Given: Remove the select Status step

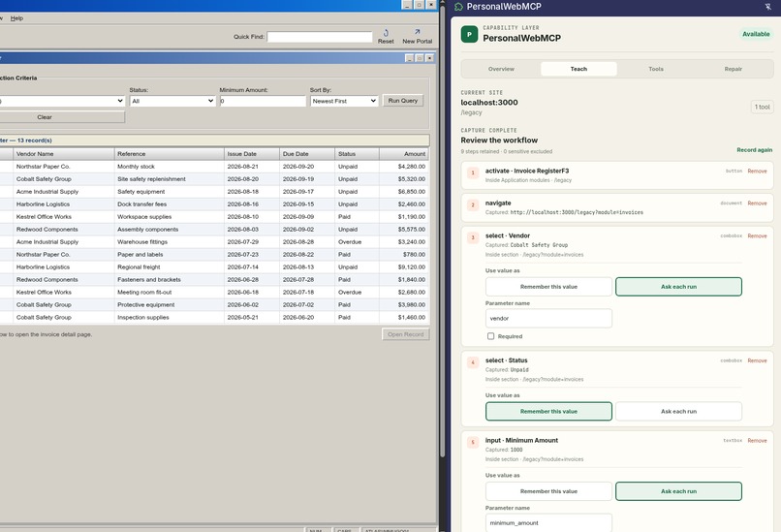Looking at the screenshot, I should tap(757, 360).
